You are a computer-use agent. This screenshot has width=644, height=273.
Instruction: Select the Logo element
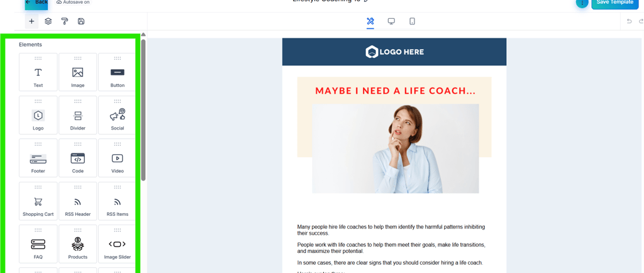[x=38, y=115]
